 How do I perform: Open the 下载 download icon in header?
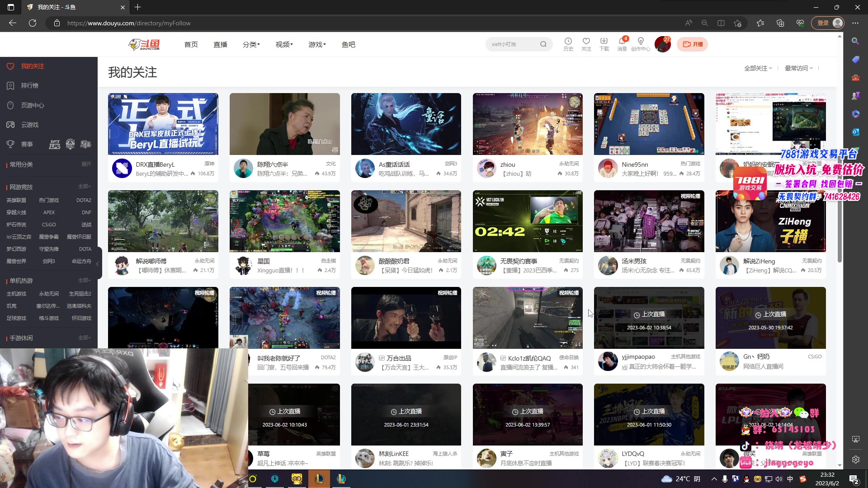(604, 44)
